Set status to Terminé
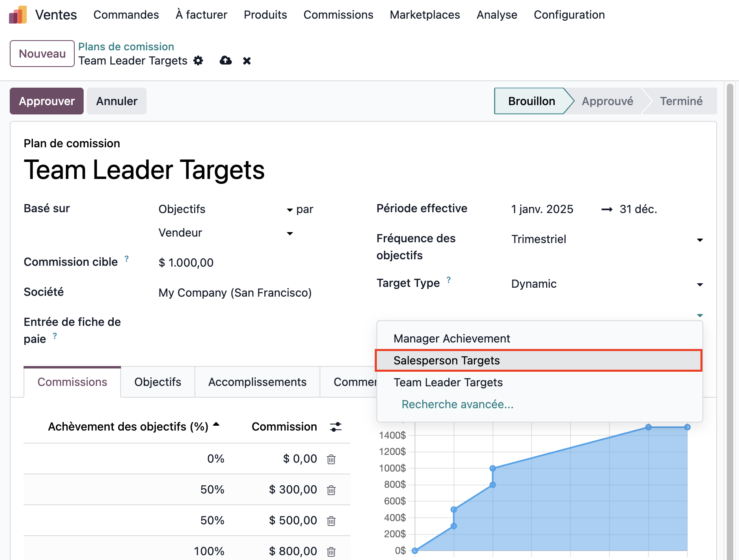The height and width of the screenshot is (560, 739). 681,101
